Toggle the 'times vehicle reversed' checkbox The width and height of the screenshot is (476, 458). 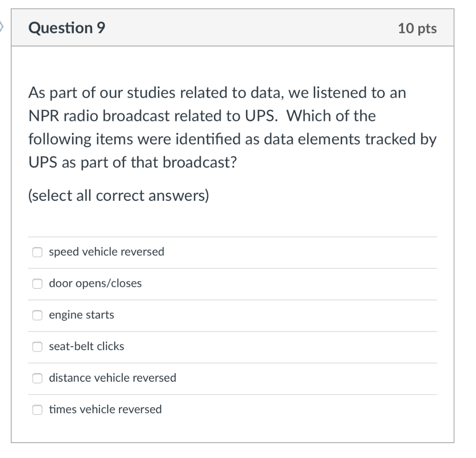tap(37, 410)
